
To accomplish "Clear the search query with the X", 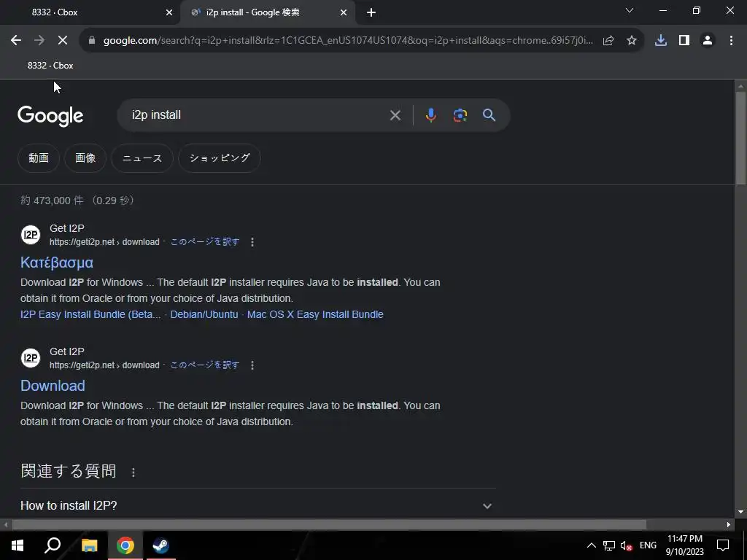I will coord(395,115).
